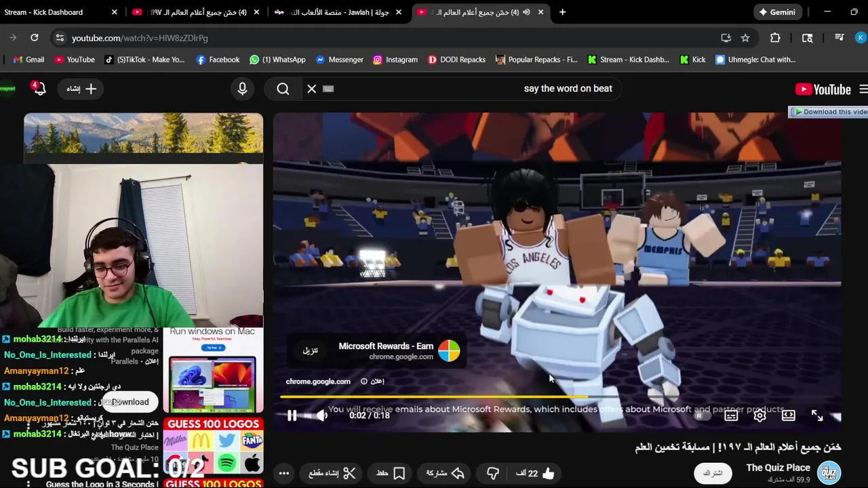Mute the video volume speaker icon
The height and width of the screenshot is (488, 868).
(x=322, y=415)
